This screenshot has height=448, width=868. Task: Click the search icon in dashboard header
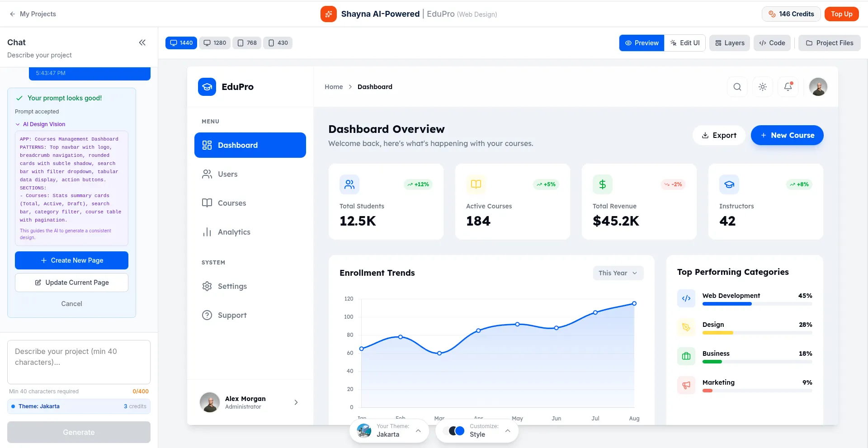tap(737, 87)
